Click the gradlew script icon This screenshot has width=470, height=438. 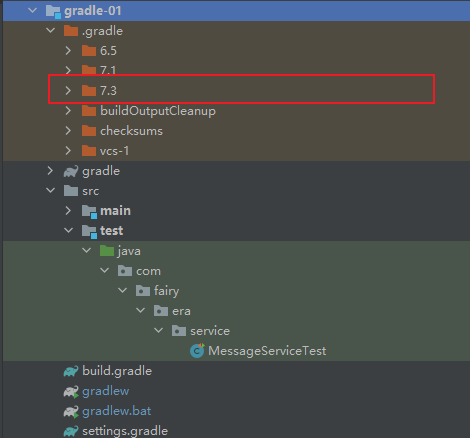[71, 391]
